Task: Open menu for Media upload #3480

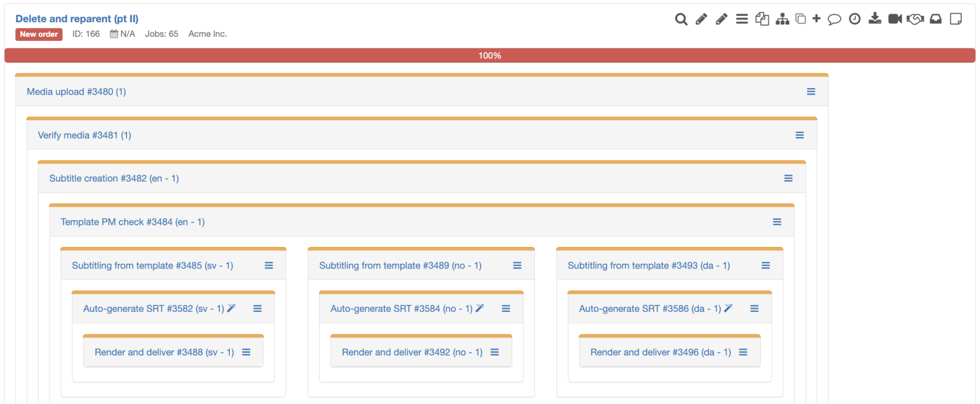Action: pos(811,92)
